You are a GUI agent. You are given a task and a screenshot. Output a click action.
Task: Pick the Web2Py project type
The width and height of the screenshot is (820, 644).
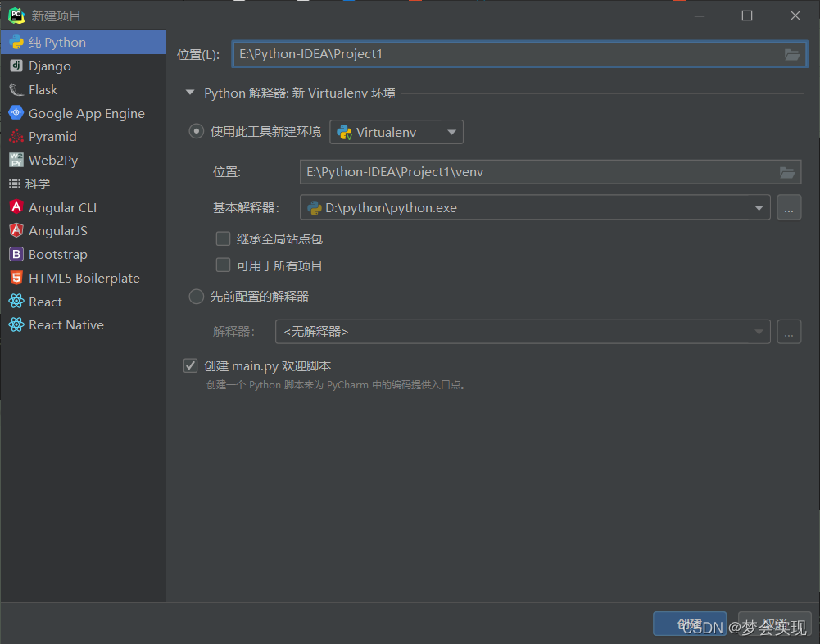(x=84, y=160)
